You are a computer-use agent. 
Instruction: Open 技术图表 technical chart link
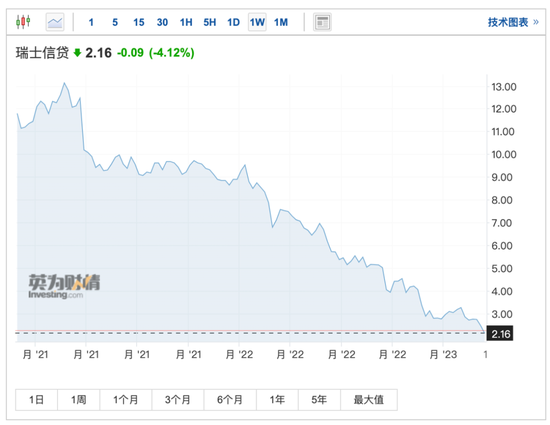[513, 22]
